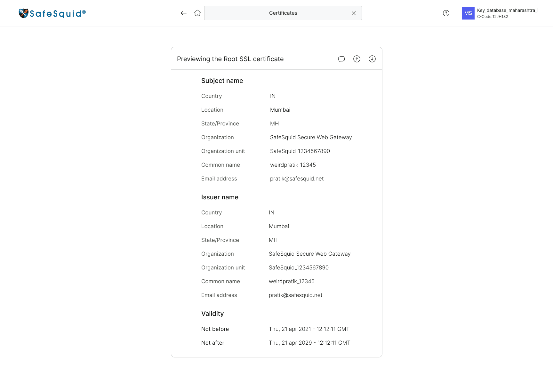Viewport: 553px width, 392px height.
Task: Click issuer State/Province value MH
Action: point(273,240)
